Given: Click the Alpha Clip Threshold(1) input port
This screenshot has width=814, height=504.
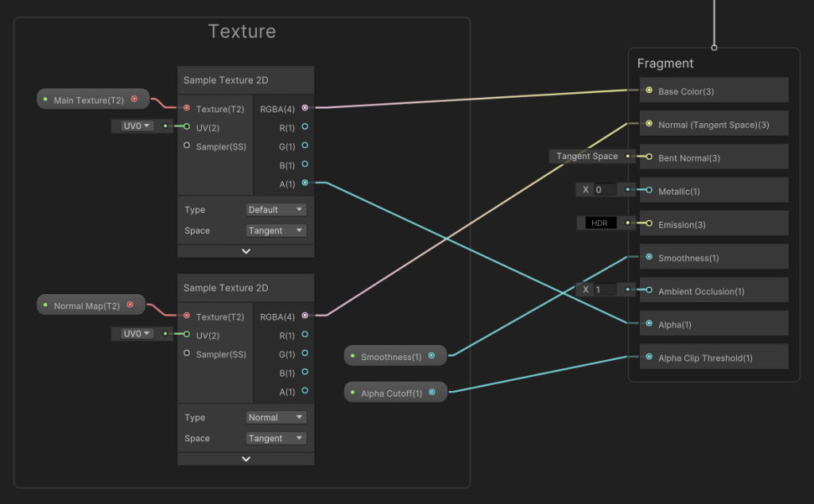Looking at the screenshot, I should (x=649, y=358).
